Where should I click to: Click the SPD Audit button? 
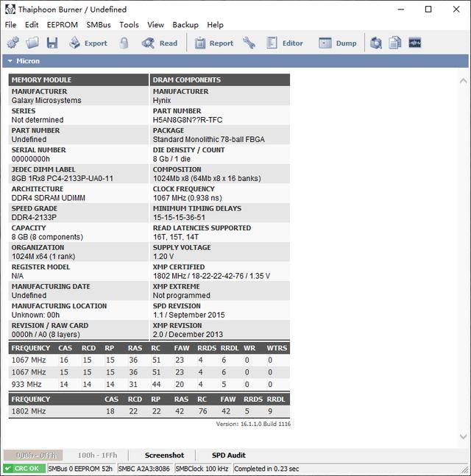tap(229, 455)
